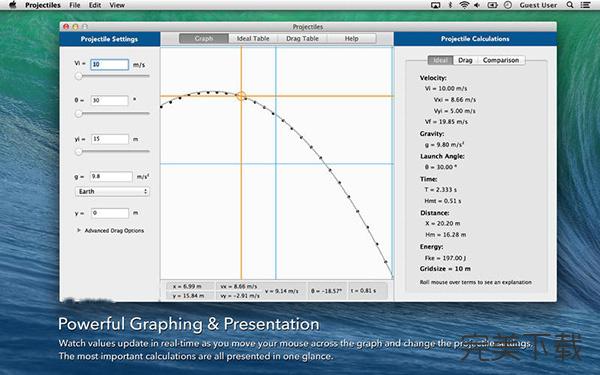This screenshot has width=600, height=375.
Task: Open Spotlight search magnifier icon
Action: click(x=570, y=5)
